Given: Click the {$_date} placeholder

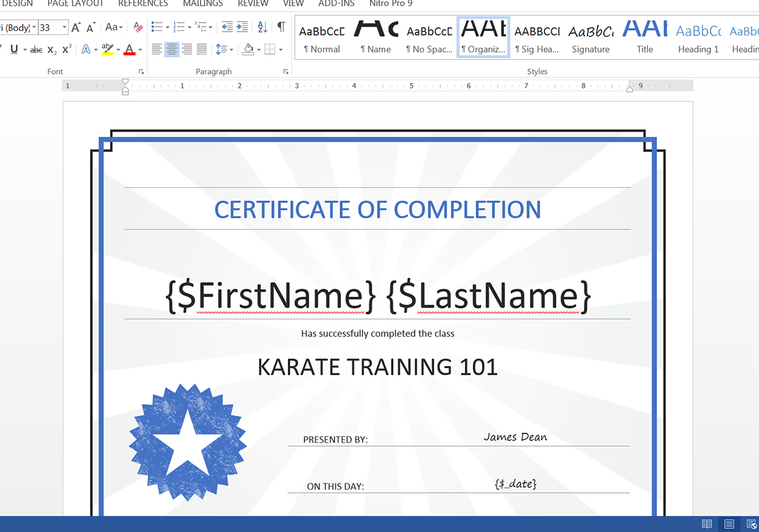Looking at the screenshot, I should tap(515, 484).
